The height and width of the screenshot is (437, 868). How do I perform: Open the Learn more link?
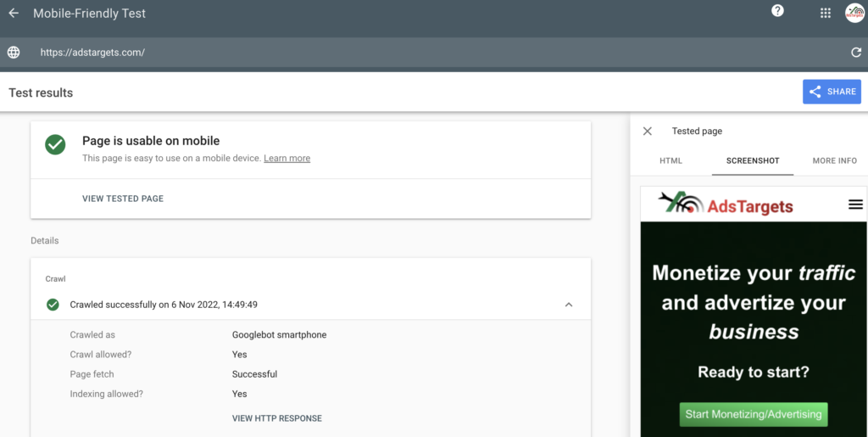click(x=287, y=159)
